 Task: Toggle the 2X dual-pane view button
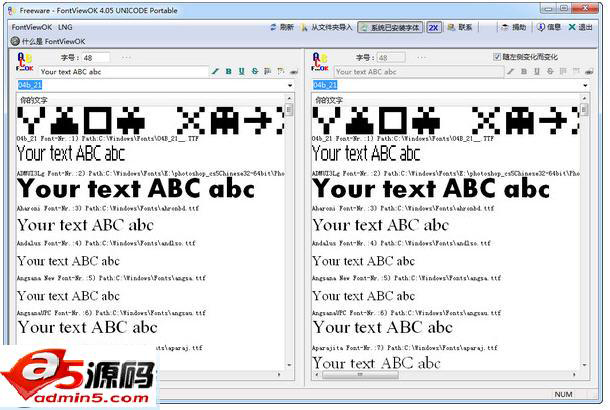tap(433, 27)
